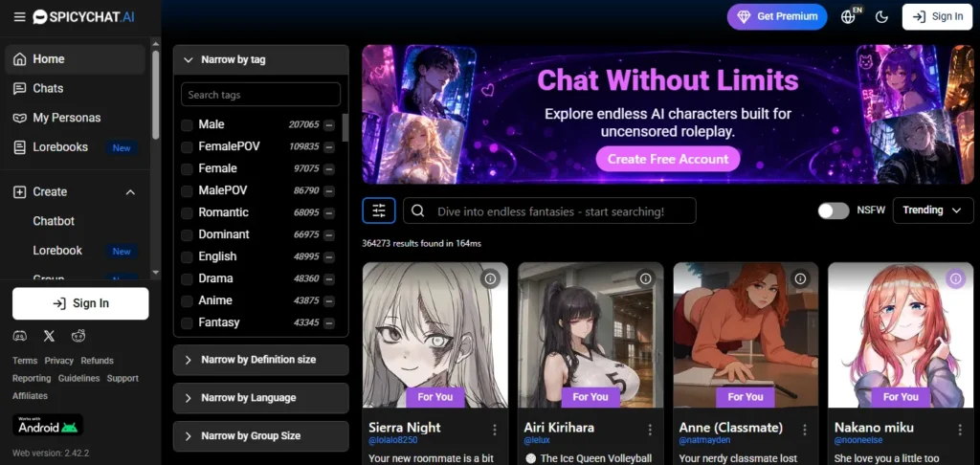Click the sidebar vertical scrollbar
Screen dimensions: 980x465
tap(156, 94)
